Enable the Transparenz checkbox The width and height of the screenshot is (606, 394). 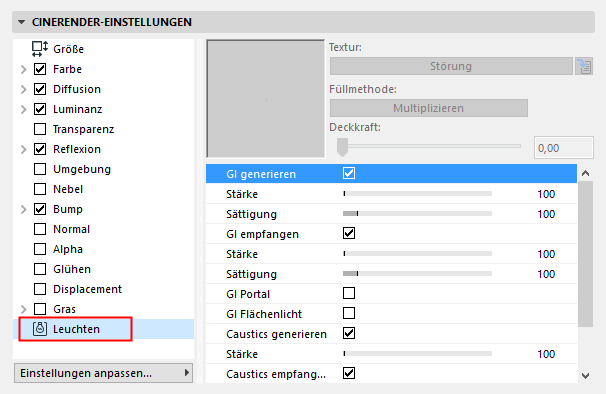pyautogui.click(x=40, y=129)
